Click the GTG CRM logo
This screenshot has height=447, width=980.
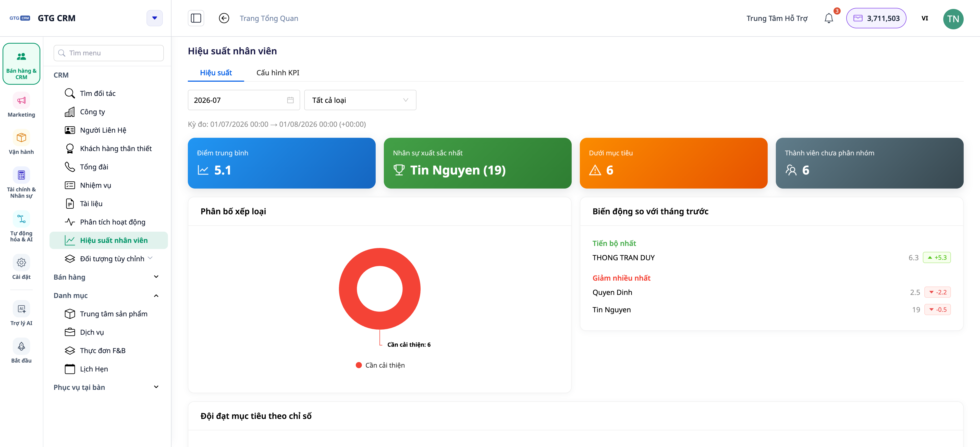pyautogui.click(x=20, y=18)
